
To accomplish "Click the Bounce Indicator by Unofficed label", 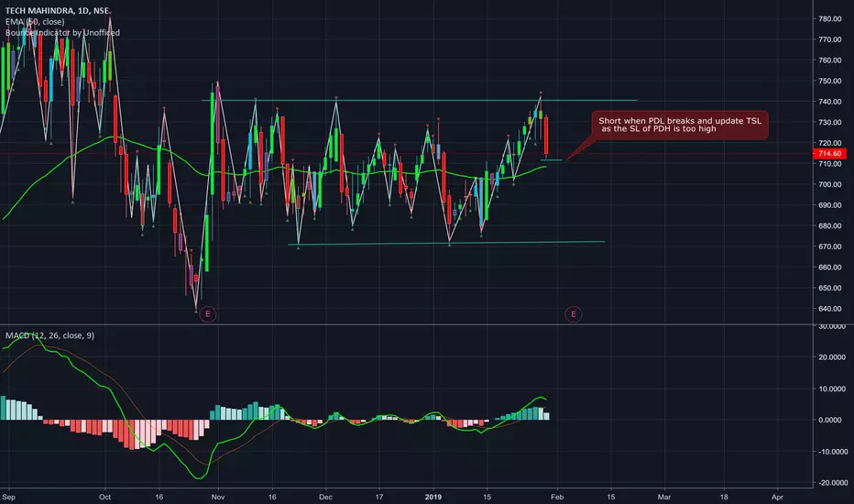I will (x=62, y=33).
